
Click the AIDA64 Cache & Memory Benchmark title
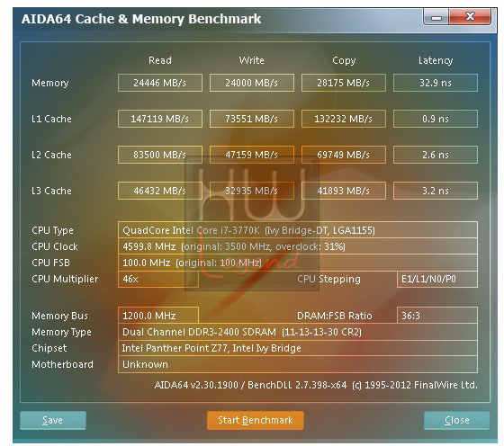pyautogui.click(x=141, y=19)
